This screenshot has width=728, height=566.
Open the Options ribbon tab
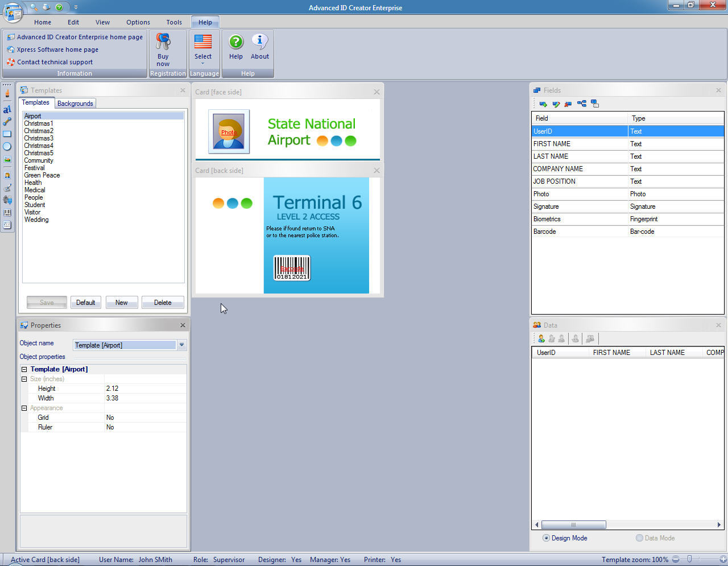(x=138, y=22)
